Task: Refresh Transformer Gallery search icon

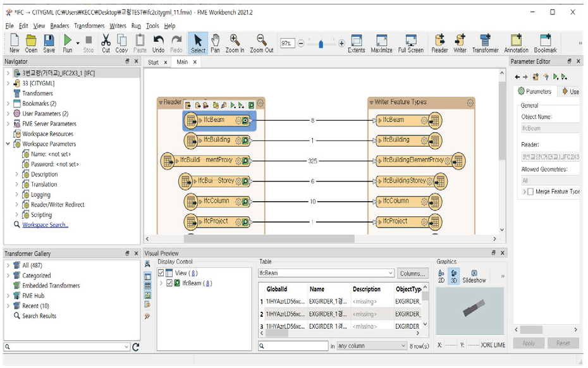Action: pos(136,347)
